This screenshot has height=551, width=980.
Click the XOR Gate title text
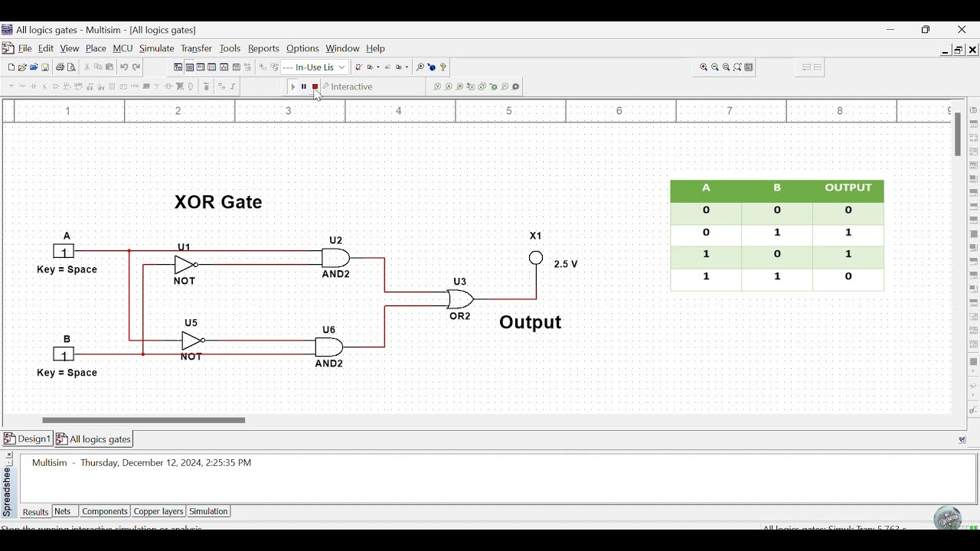[x=218, y=202]
